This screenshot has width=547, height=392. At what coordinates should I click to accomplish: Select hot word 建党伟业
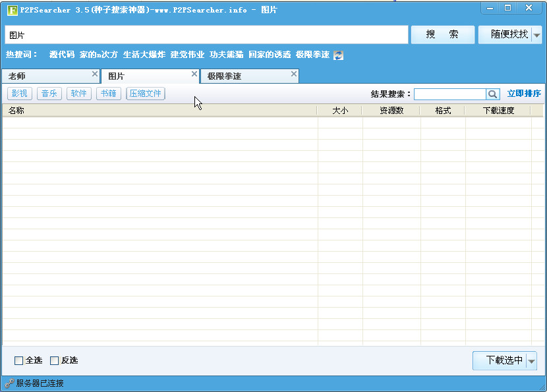click(187, 55)
